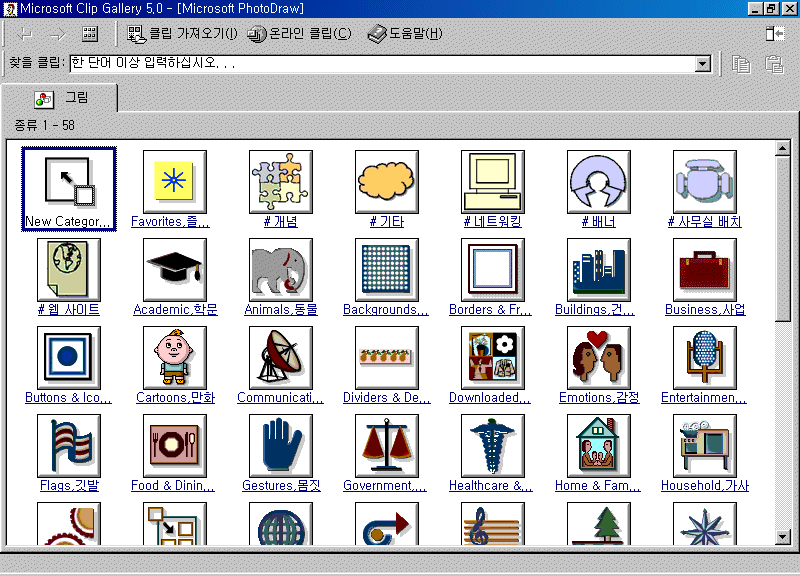Open the microphone Entertainment icon
The height and width of the screenshot is (576, 800).
(x=705, y=358)
